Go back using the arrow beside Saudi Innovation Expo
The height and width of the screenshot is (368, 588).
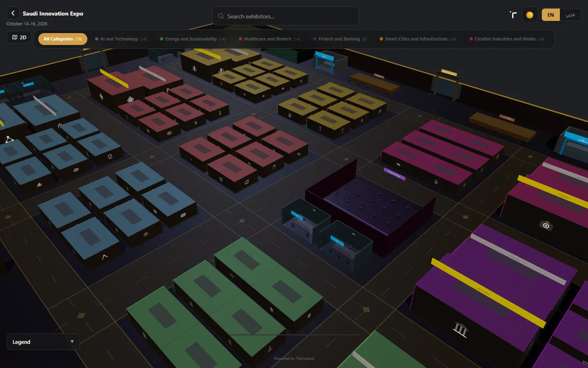(x=13, y=13)
